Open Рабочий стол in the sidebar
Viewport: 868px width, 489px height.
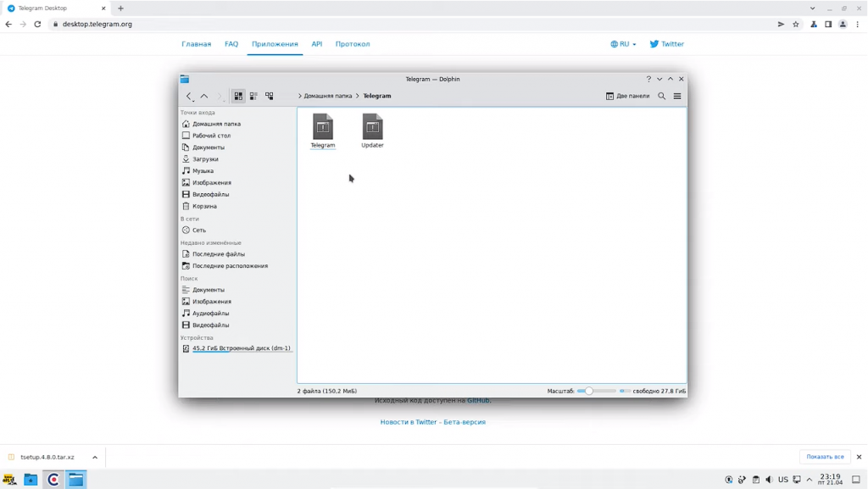(x=211, y=136)
